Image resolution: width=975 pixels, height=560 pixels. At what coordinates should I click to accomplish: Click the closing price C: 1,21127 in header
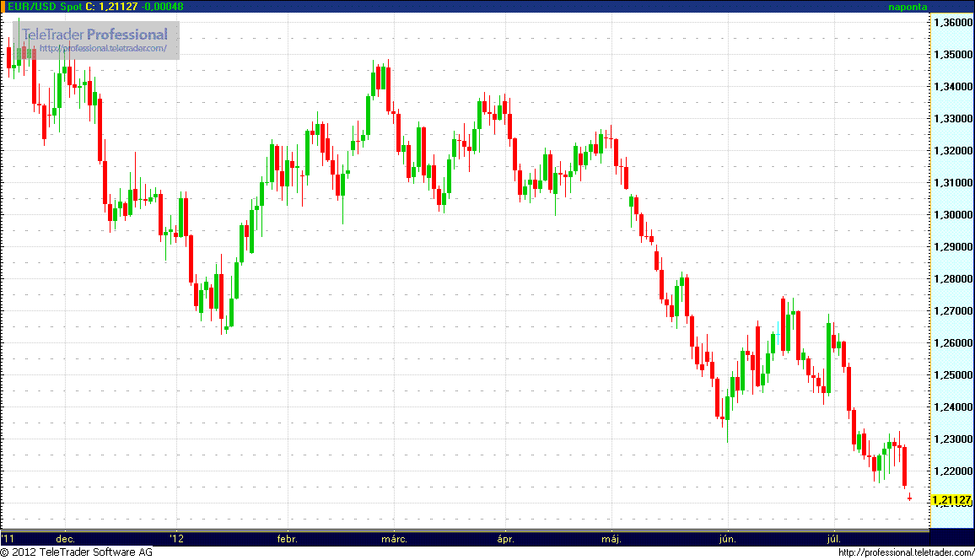point(111,6)
